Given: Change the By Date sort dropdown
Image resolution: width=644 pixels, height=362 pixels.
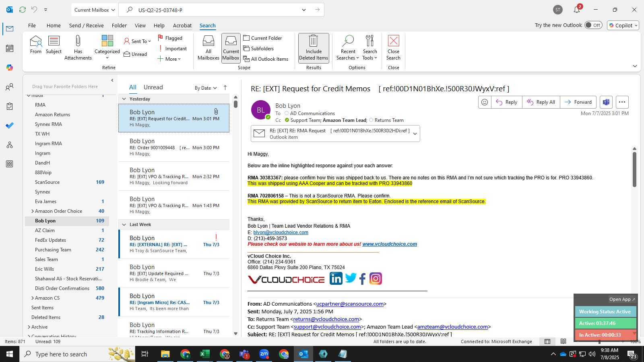Looking at the screenshot, I should coord(206,88).
